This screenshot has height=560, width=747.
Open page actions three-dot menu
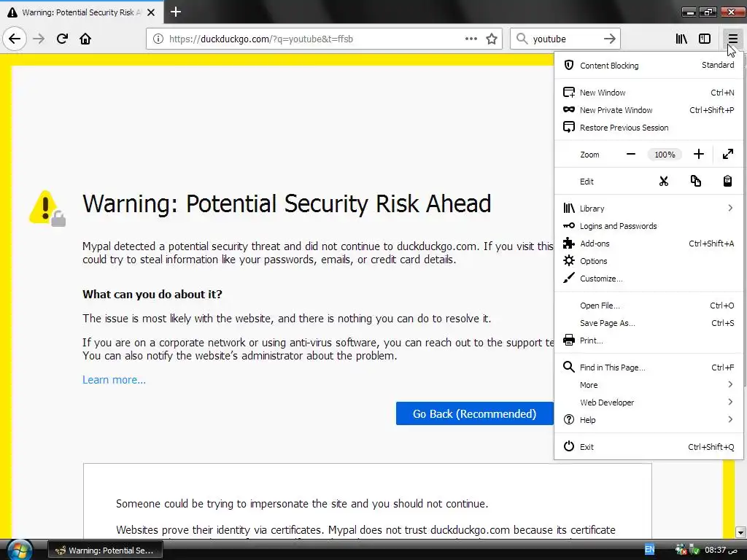[x=471, y=39]
